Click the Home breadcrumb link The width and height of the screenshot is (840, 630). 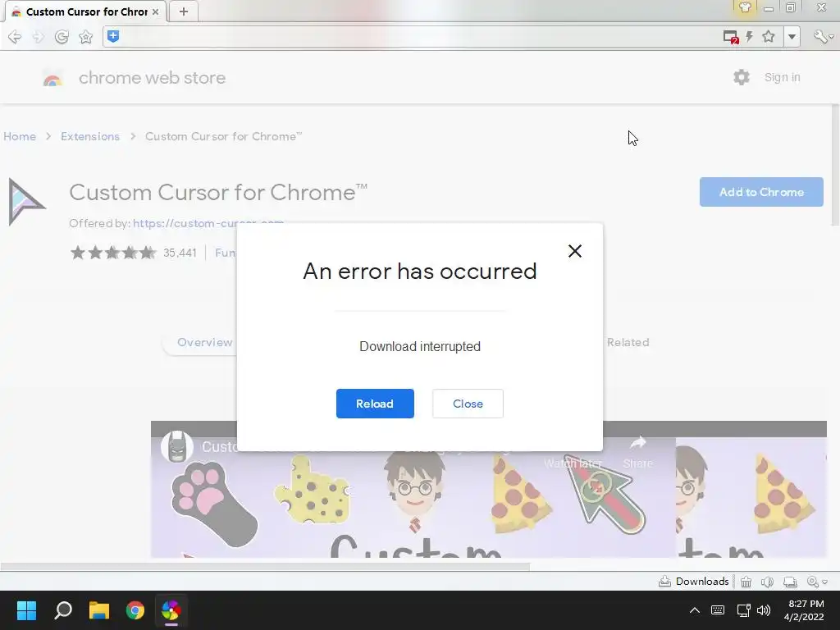click(x=20, y=136)
